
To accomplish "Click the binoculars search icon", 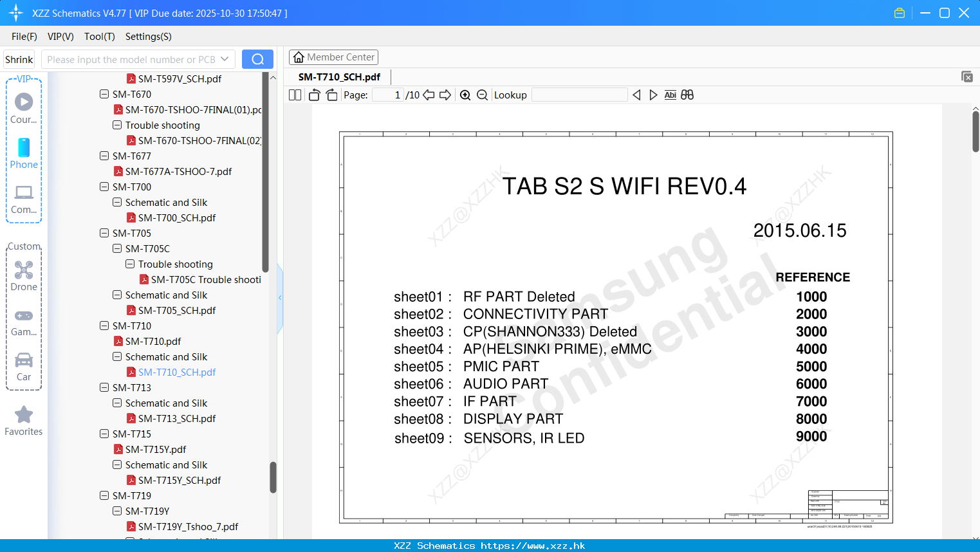I will click(687, 95).
